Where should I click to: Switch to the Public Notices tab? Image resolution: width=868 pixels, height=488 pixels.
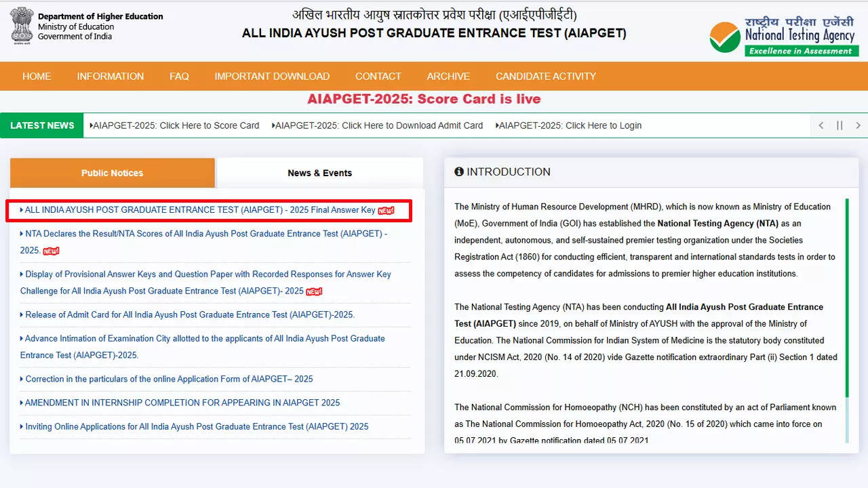(x=113, y=173)
